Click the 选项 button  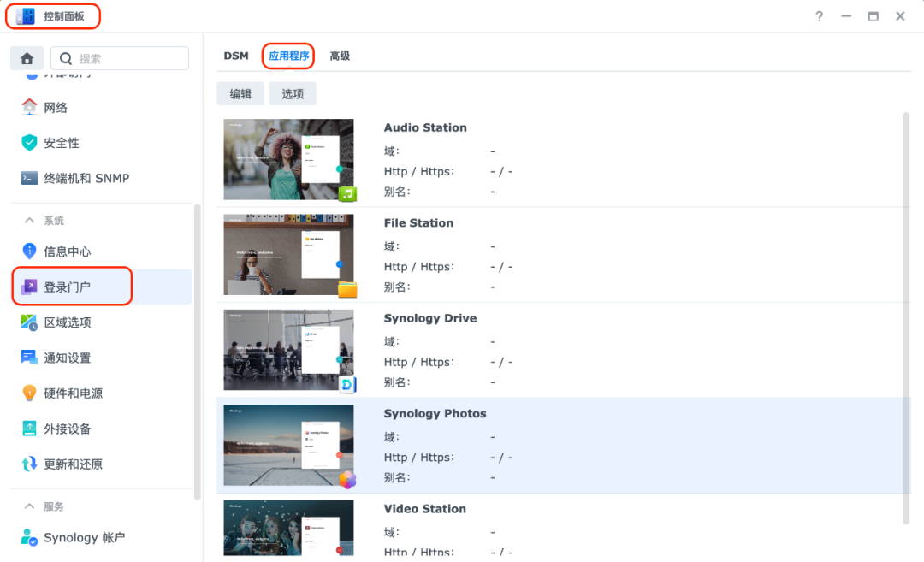pos(293,94)
